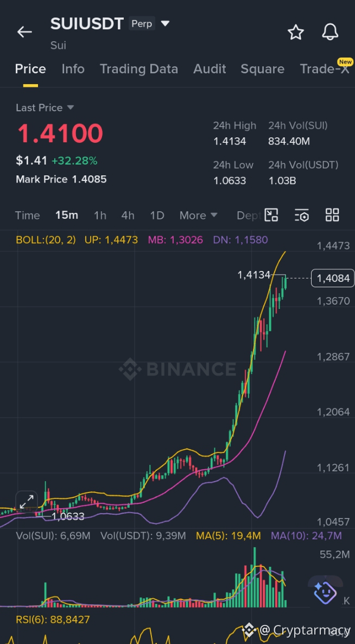
Task: Switch to the Price tab
Action: [x=30, y=69]
